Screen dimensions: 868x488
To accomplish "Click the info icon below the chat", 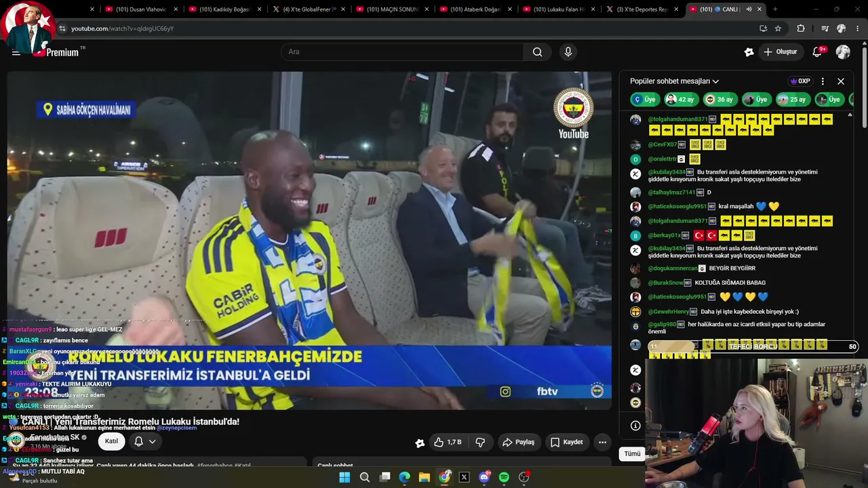I will pos(635,426).
